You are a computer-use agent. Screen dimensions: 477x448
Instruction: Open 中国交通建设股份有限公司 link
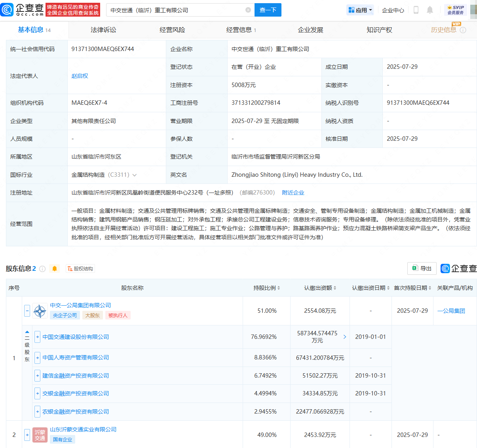pos(76,337)
